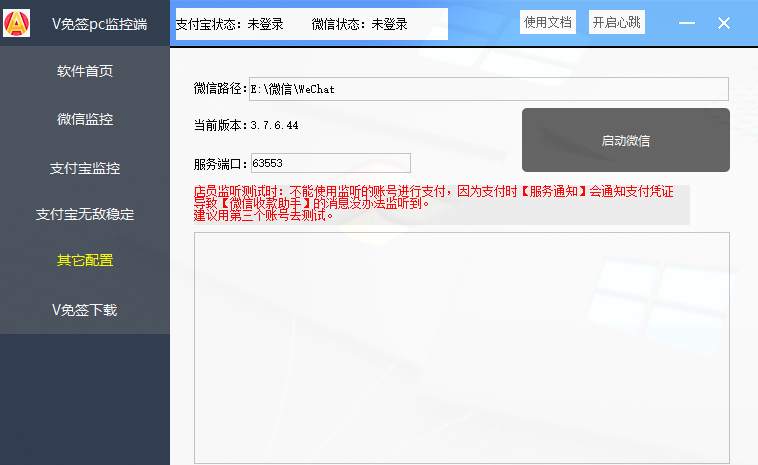The width and height of the screenshot is (758, 465).
Task: Select the 其它配置 sidebar item
Action: tap(85, 260)
